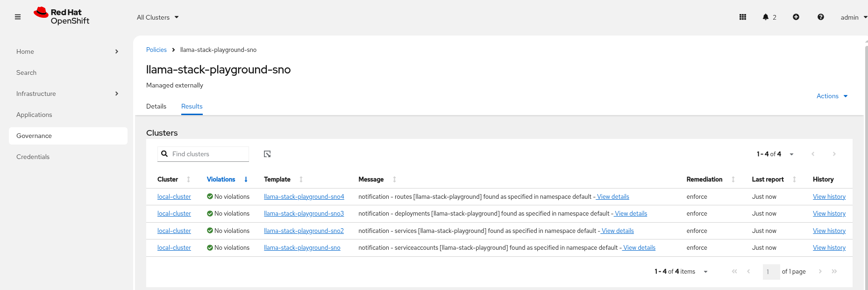Click the plus add icon in header
Image resolution: width=868 pixels, height=290 pixels.
click(796, 17)
